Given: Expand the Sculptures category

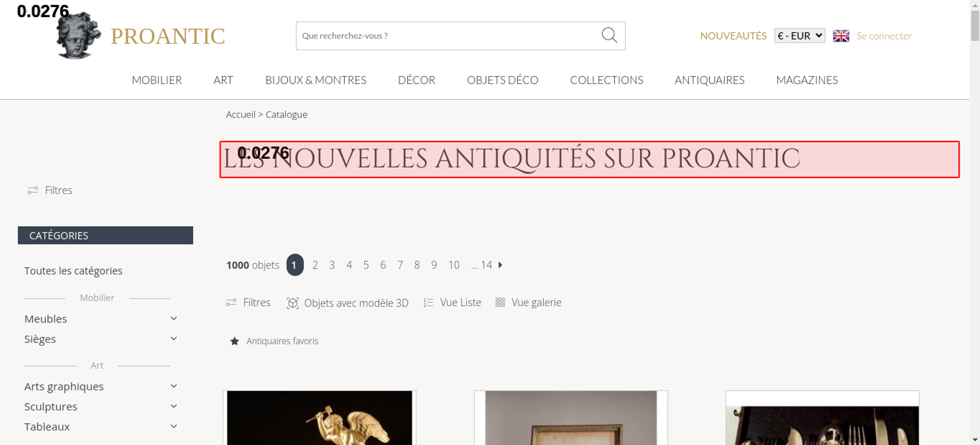Looking at the screenshot, I should point(173,406).
